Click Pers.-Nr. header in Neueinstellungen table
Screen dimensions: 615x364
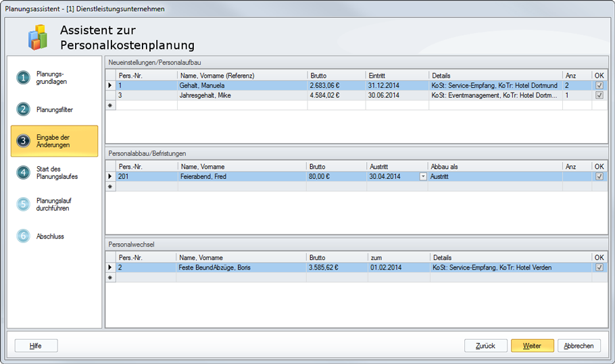coord(147,76)
